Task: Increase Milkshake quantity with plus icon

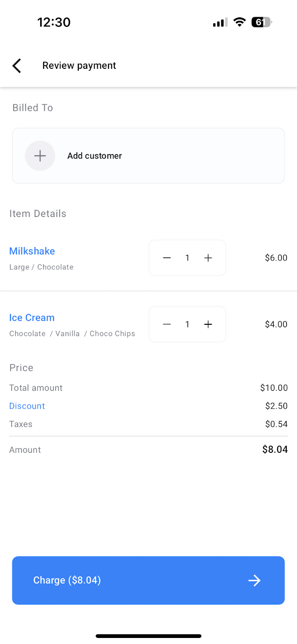Action: pos(208,258)
